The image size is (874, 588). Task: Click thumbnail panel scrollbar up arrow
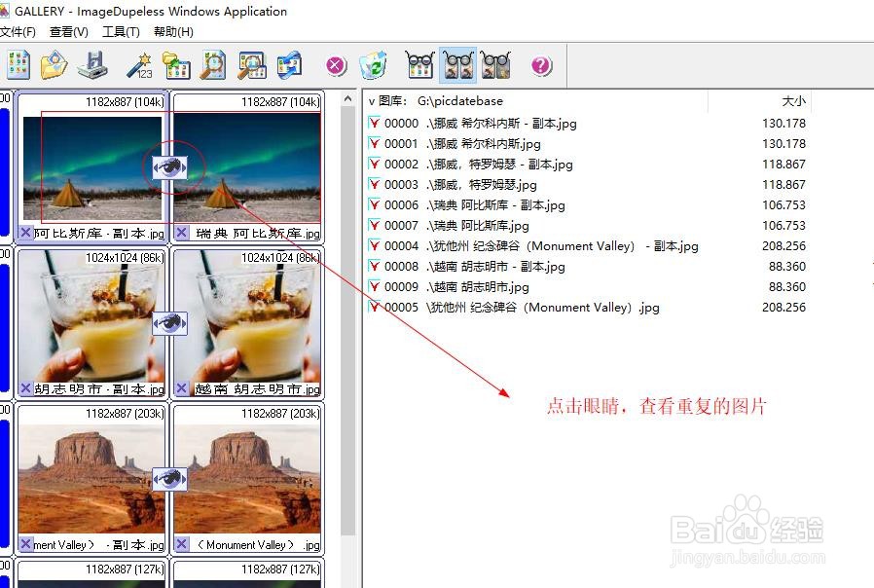(x=347, y=99)
